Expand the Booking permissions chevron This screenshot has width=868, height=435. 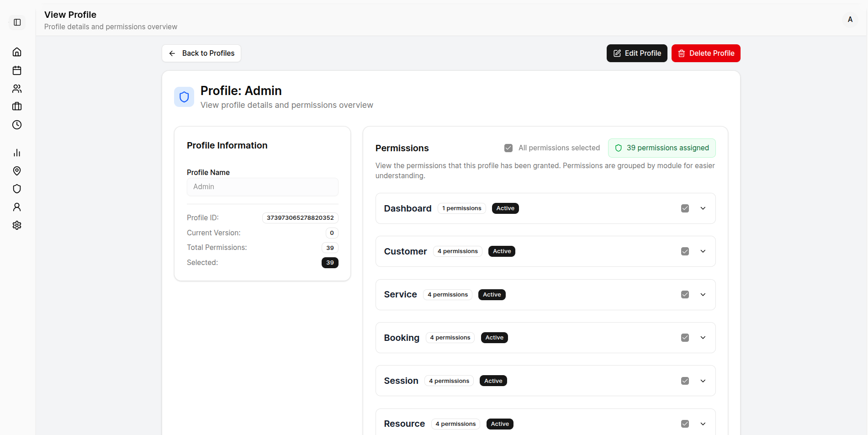click(703, 338)
